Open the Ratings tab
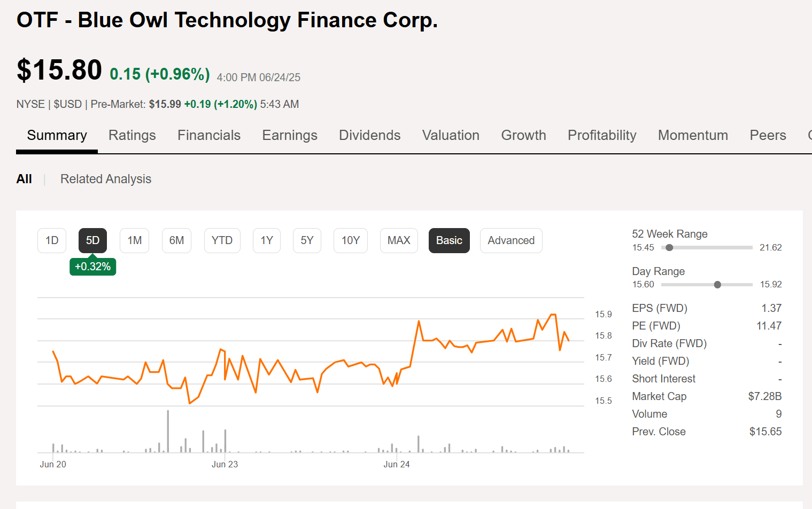This screenshot has height=509, width=812. pos(132,135)
